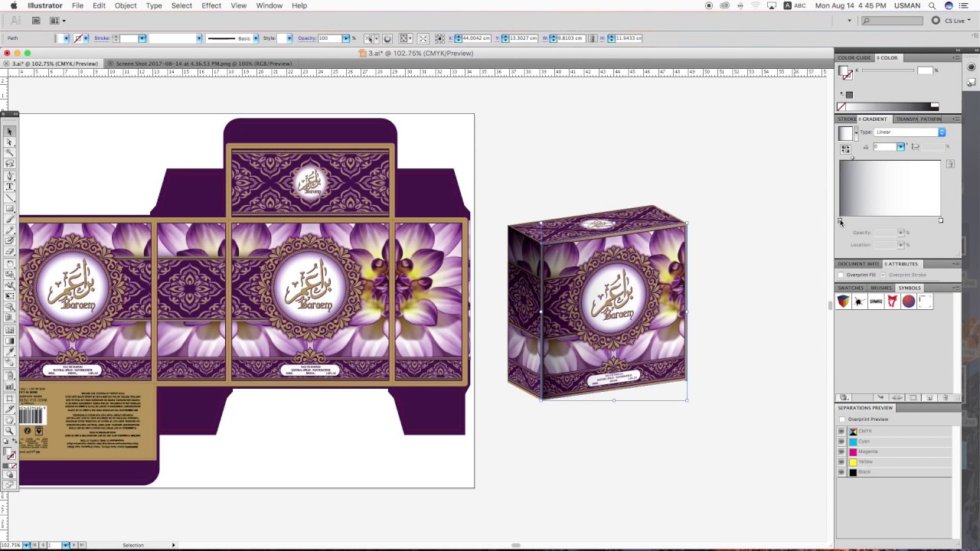Screen dimensions: 980x551
Task: Click the Reverse Gradient icon
Action: coord(845,148)
